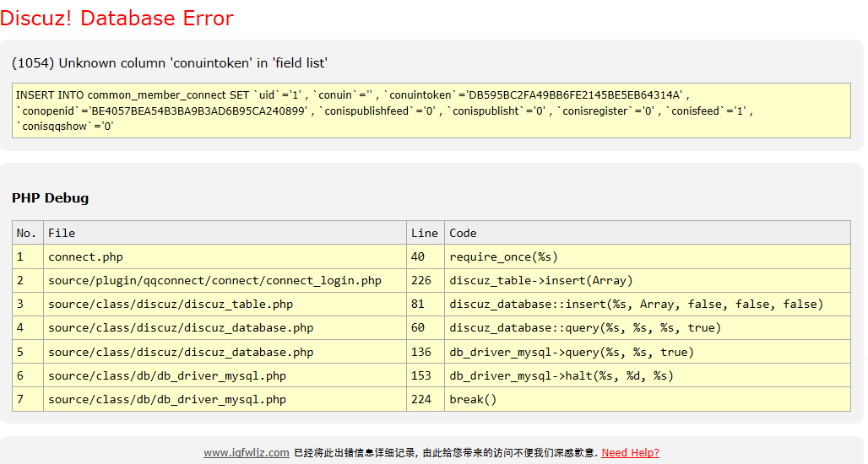Screen dimensions: 868x464
Task: Click the discuz_database::query code cell
Action: point(647,328)
